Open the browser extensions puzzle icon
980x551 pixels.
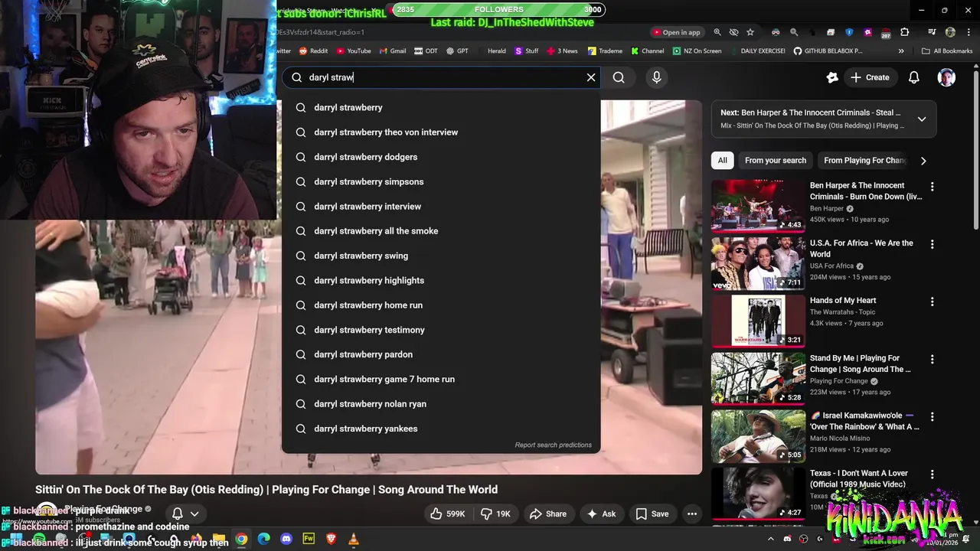click(904, 32)
